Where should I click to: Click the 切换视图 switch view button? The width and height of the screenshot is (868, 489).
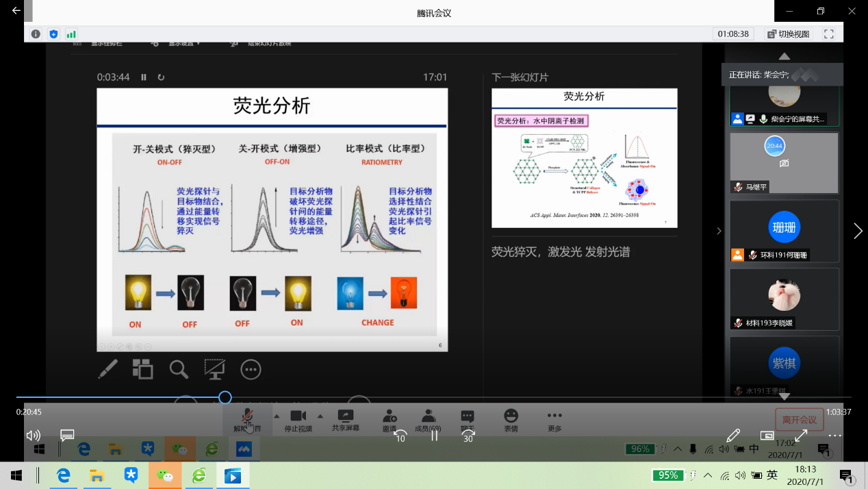(789, 34)
